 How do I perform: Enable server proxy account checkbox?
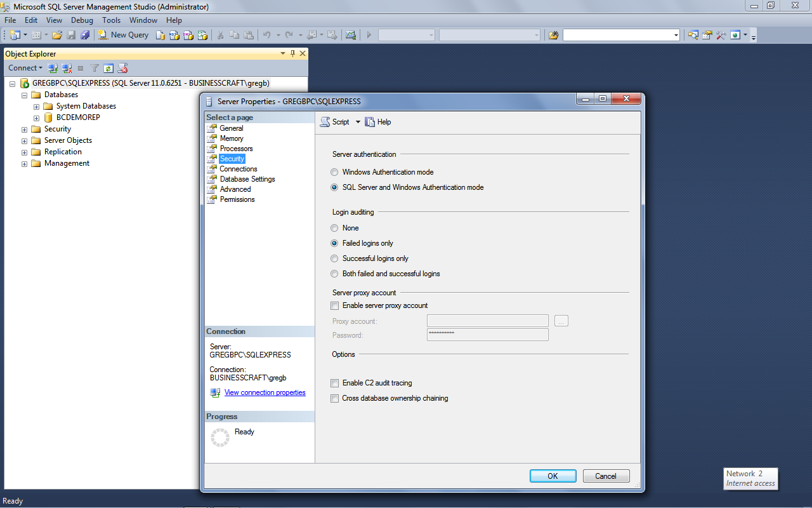coord(335,305)
